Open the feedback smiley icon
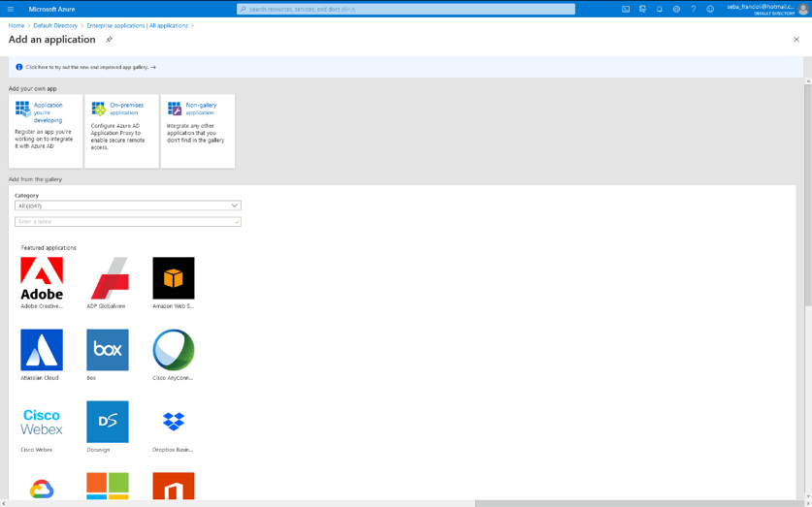This screenshot has height=507, width=812. tap(710, 10)
